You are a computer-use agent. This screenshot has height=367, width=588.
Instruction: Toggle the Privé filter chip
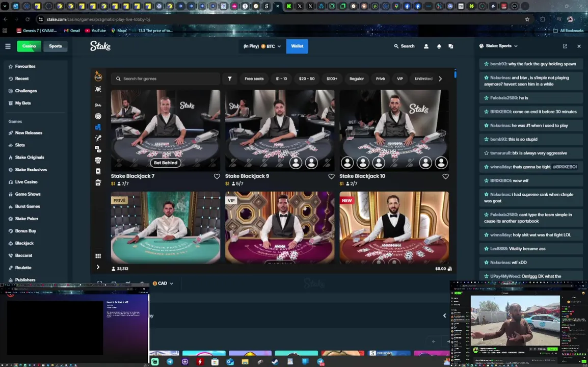[x=380, y=79]
